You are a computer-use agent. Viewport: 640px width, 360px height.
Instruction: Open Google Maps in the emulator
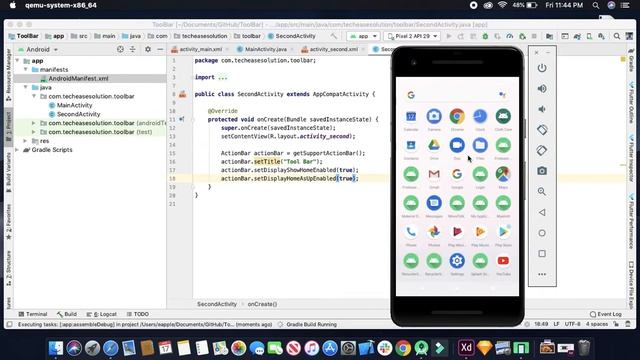click(503, 174)
